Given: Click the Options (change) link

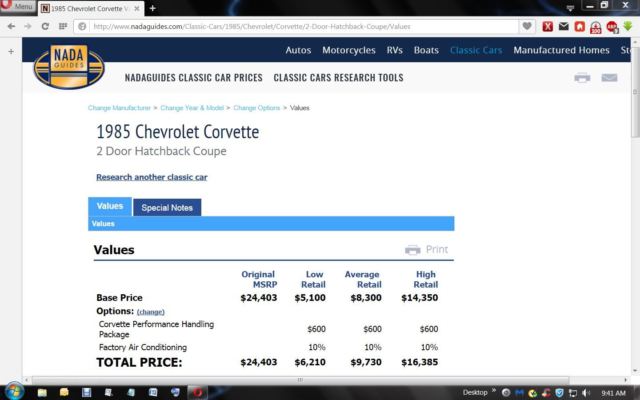Looking at the screenshot, I should [x=150, y=312].
